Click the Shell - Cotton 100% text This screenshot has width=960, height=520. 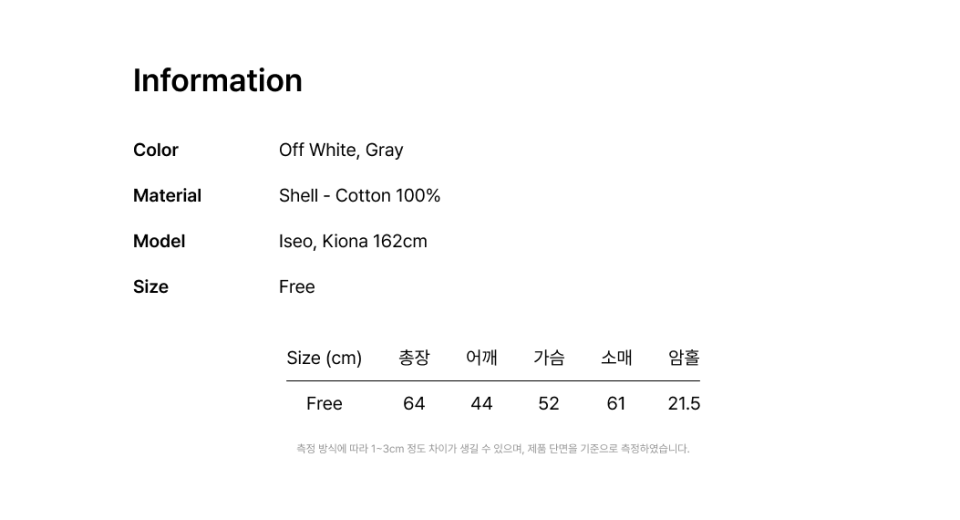359,196
